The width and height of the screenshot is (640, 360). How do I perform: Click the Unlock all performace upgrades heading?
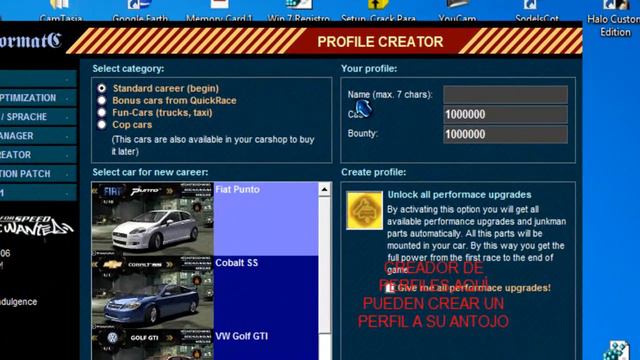459,195
